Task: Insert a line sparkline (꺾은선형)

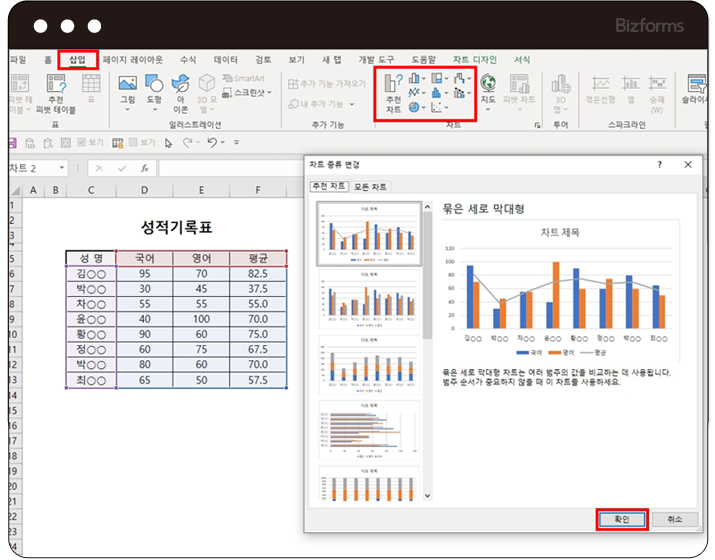Action: (x=601, y=90)
